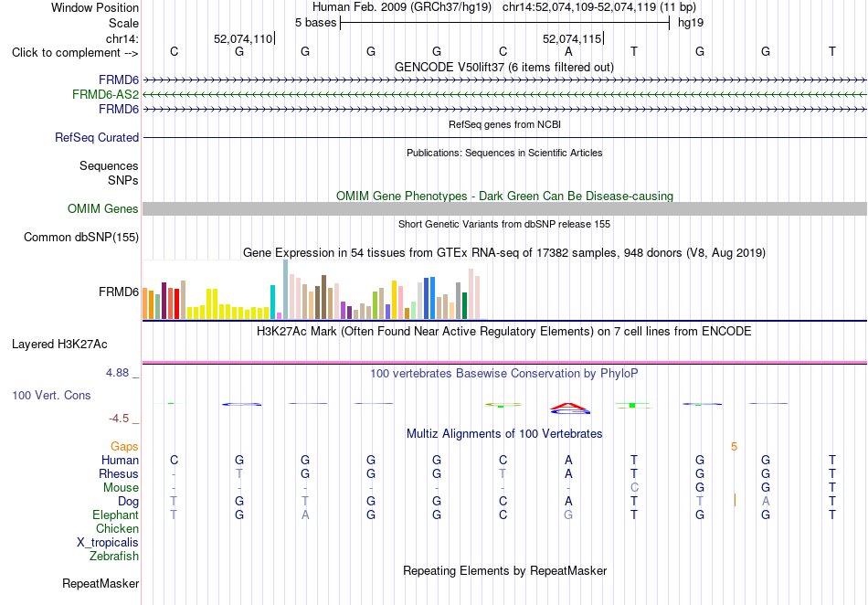Viewport: 868px width, 605px height.
Task: Click the RefSeq Curated blue line
Action: pos(505,137)
